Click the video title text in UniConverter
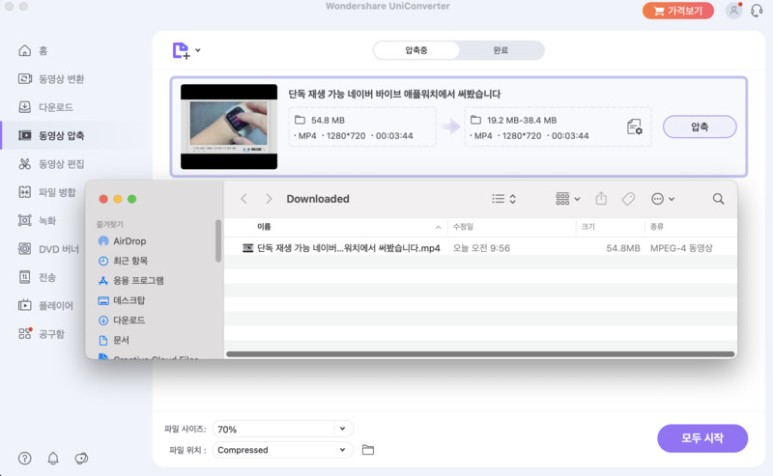 (x=394, y=94)
